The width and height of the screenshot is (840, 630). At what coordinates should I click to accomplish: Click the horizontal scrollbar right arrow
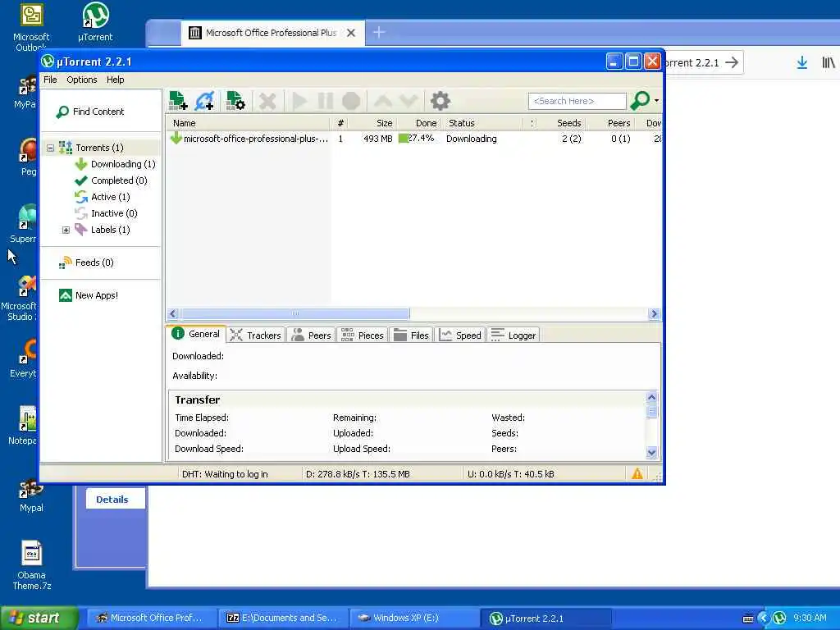(x=654, y=314)
